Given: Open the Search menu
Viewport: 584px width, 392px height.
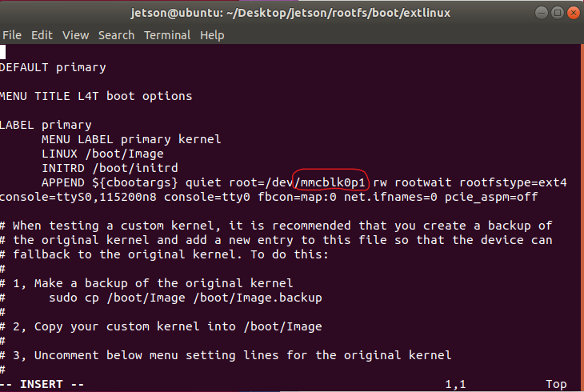Looking at the screenshot, I should (116, 35).
